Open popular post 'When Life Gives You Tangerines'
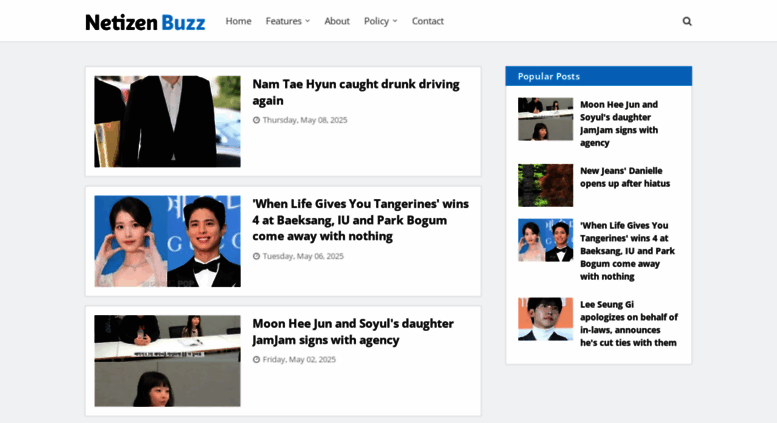The height and width of the screenshot is (423, 777). (627, 251)
